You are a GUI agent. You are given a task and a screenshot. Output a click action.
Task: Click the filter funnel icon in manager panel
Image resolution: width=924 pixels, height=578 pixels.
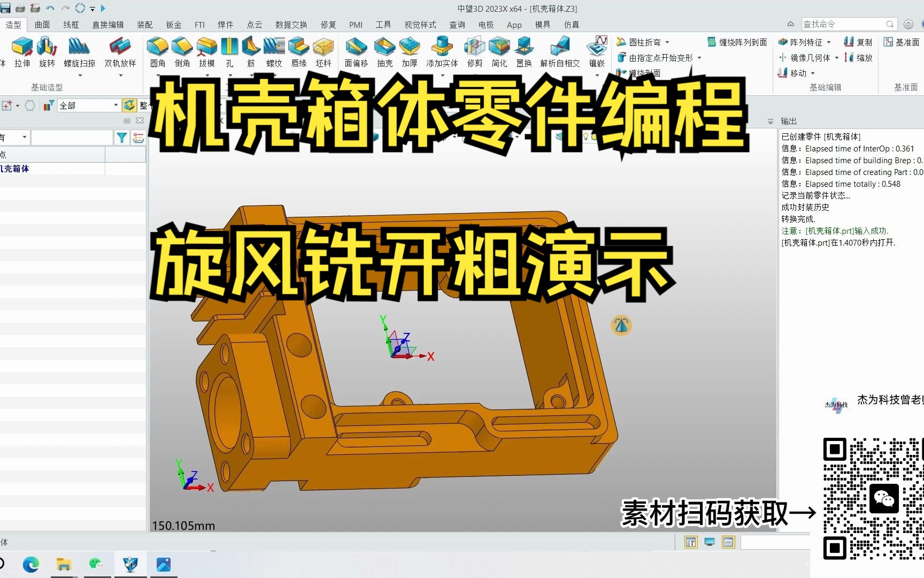tap(122, 138)
